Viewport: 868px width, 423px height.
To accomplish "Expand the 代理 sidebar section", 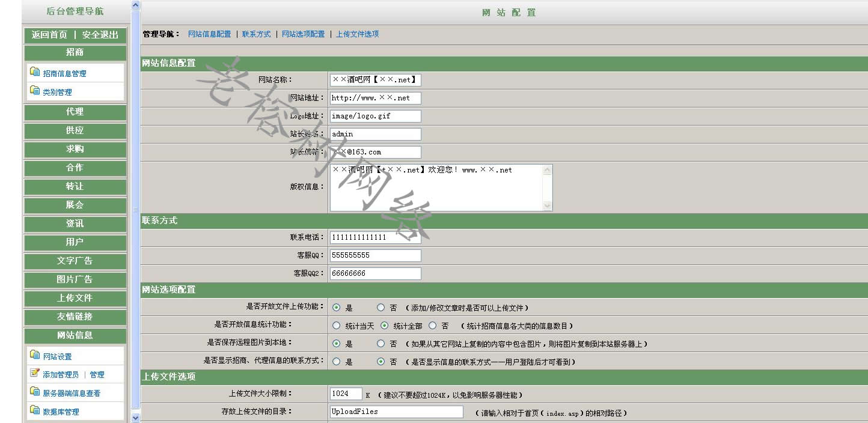I will [x=75, y=112].
